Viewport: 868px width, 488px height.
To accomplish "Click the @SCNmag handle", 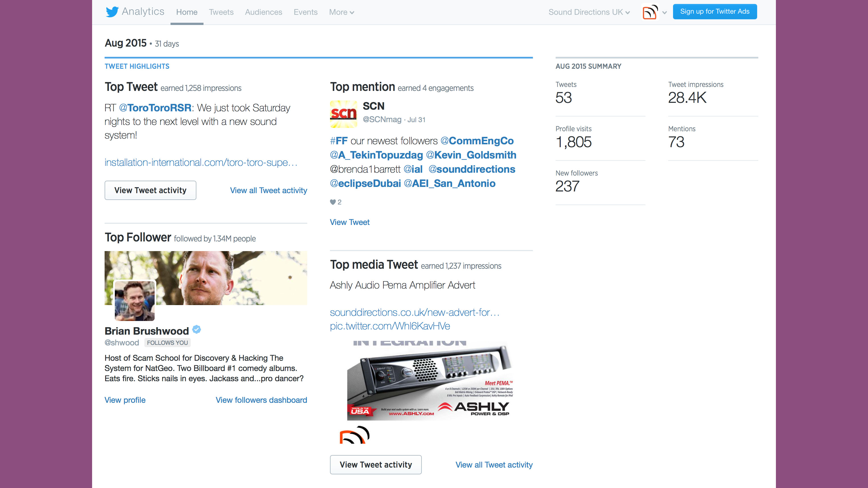I will (x=382, y=120).
